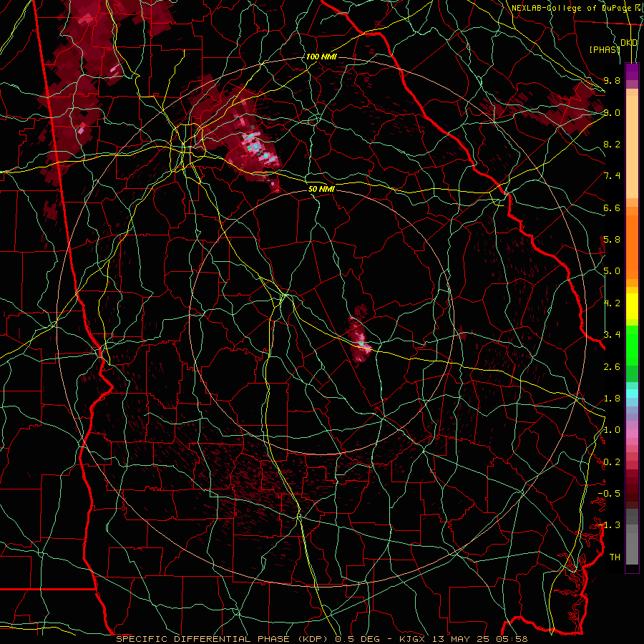Click the SPECIFIC DIFFERENTIAL PHASE (KDP) caption
The height and width of the screenshot is (644, 644).
point(221,639)
